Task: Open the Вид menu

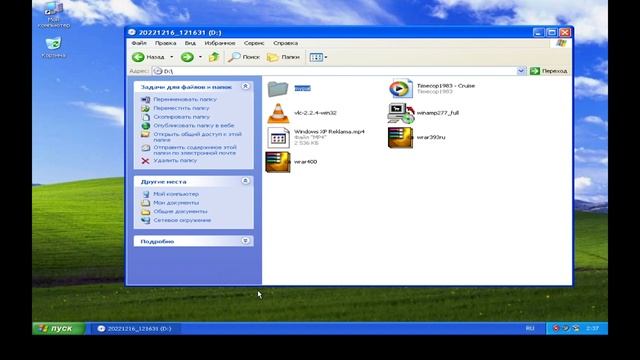Action: tap(190, 43)
